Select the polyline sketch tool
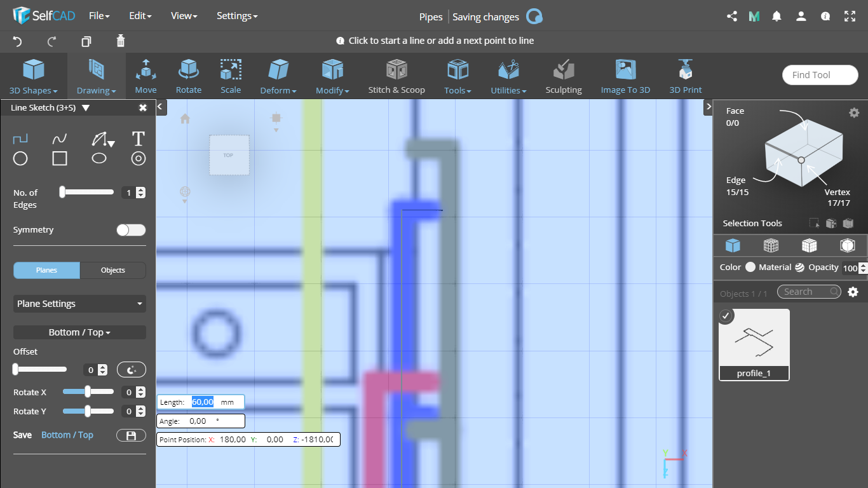 (x=20, y=139)
